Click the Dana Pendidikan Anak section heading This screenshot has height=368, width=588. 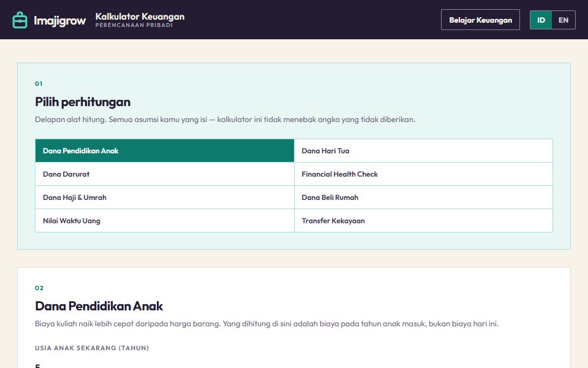coord(99,306)
